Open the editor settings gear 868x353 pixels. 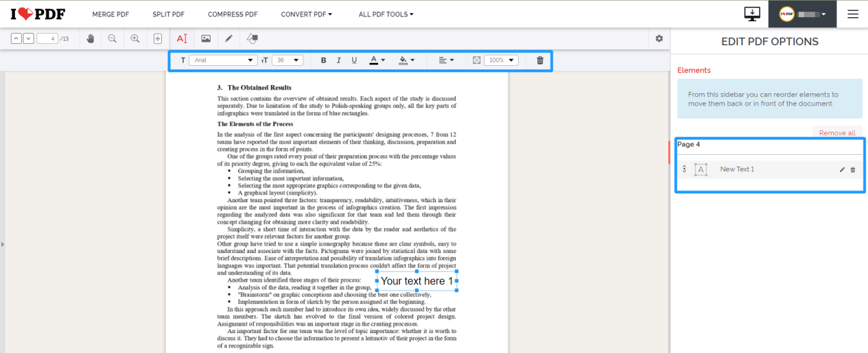(x=659, y=39)
